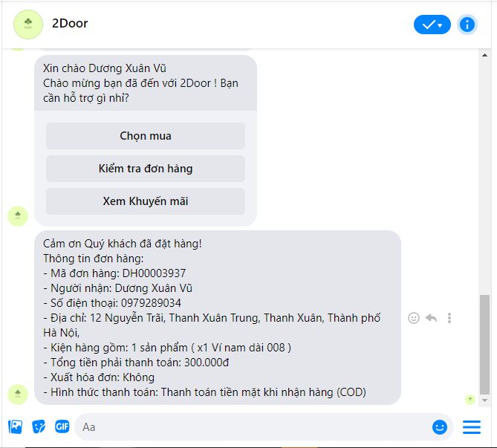Click the 2Door page avatar in header

(x=28, y=25)
